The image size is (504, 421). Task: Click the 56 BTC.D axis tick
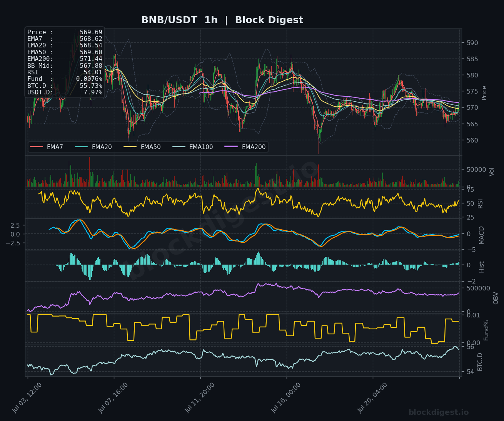(470, 347)
